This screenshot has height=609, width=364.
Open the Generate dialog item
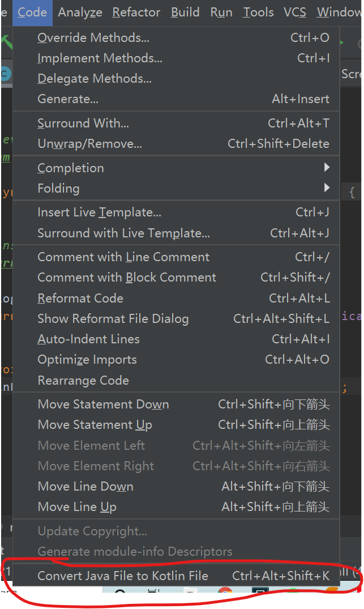(68, 99)
